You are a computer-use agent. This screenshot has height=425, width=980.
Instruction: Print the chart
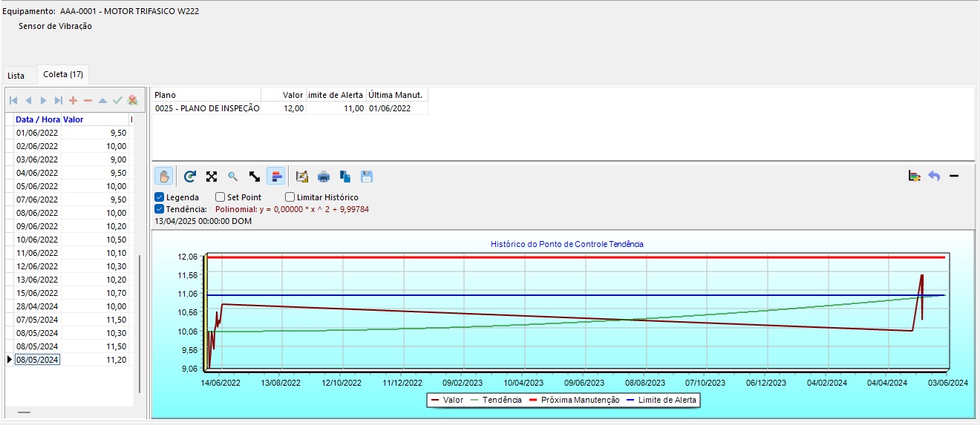coord(324,177)
